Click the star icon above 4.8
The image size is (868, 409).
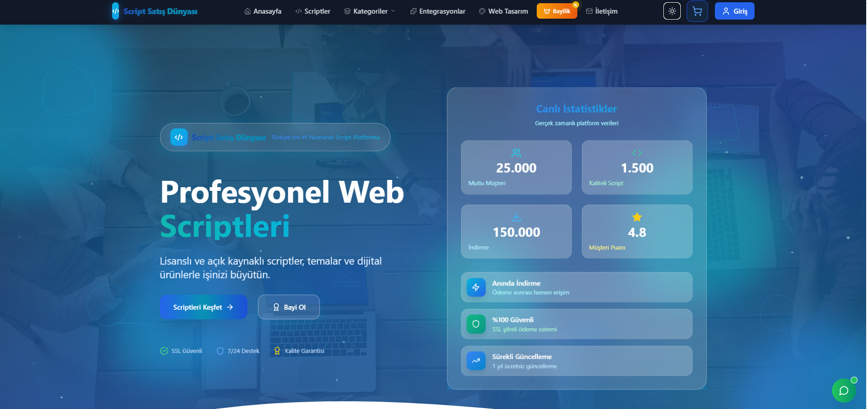(x=637, y=217)
